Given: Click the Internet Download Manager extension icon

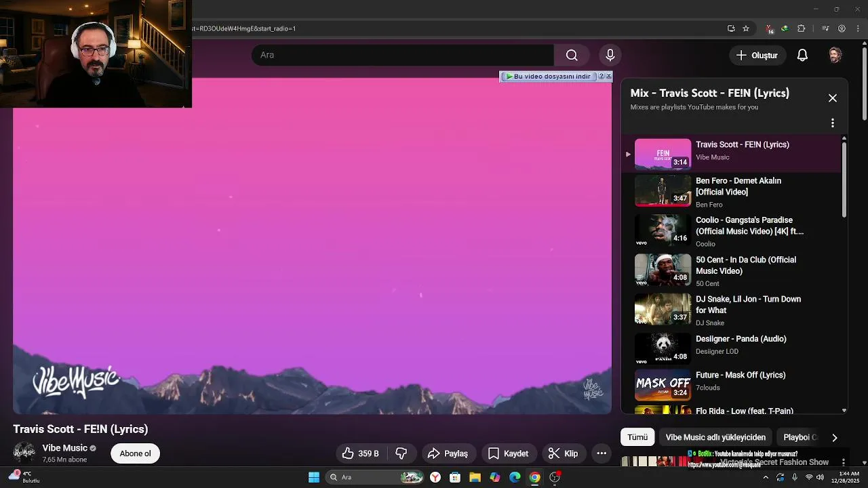Looking at the screenshot, I should (x=785, y=28).
